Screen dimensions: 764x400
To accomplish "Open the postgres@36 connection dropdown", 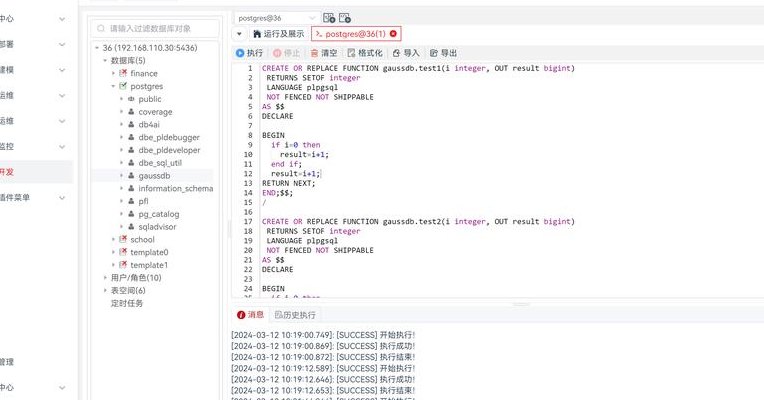I will [x=276, y=18].
